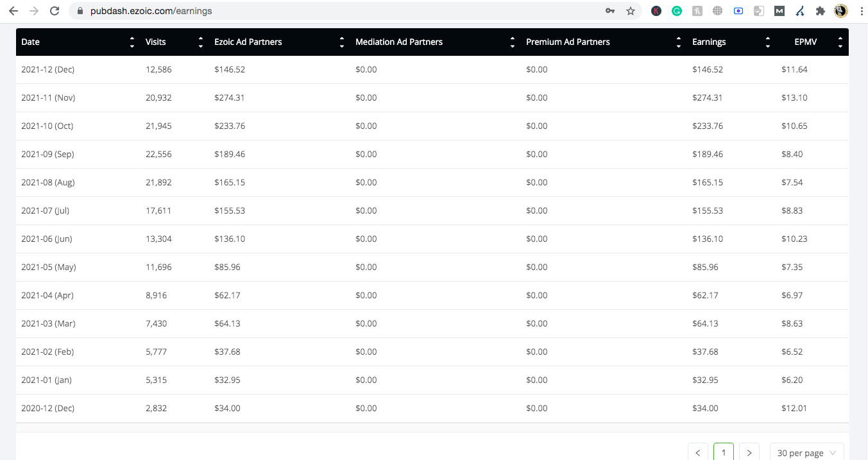Go back to the previous page
Screen dimensions: 868x460
click(13, 11)
